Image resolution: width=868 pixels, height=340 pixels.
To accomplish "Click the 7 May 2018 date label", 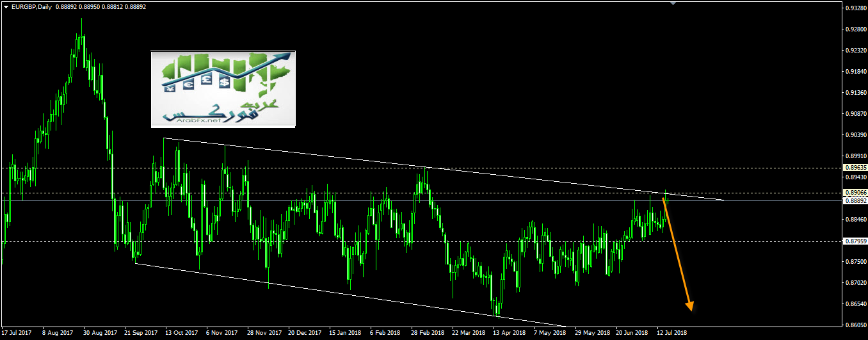I will coord(549,333).
